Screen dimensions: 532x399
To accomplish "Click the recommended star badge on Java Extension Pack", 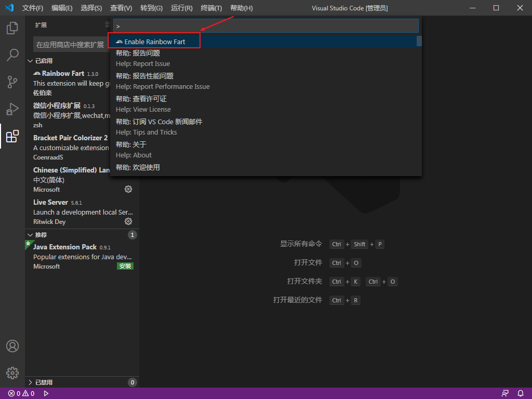I will pos(28,244).
